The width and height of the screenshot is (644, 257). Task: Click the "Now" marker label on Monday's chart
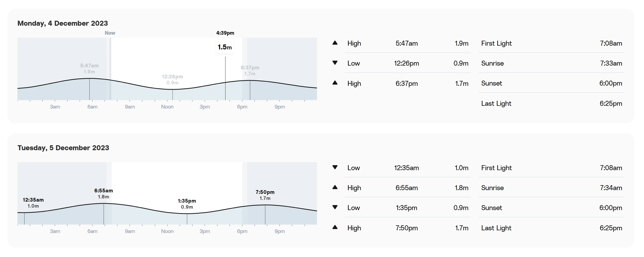pyautogui.click(x=110, y=33)
